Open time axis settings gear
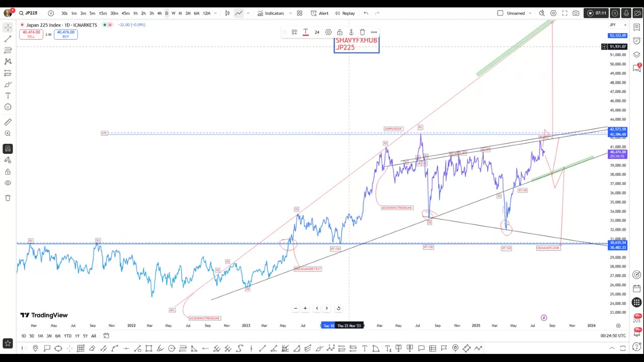 (x=618, y=325)
